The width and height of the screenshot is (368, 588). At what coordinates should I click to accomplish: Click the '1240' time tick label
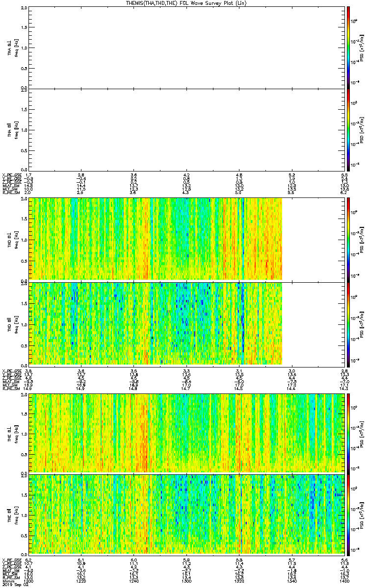[x=134, y=581]
